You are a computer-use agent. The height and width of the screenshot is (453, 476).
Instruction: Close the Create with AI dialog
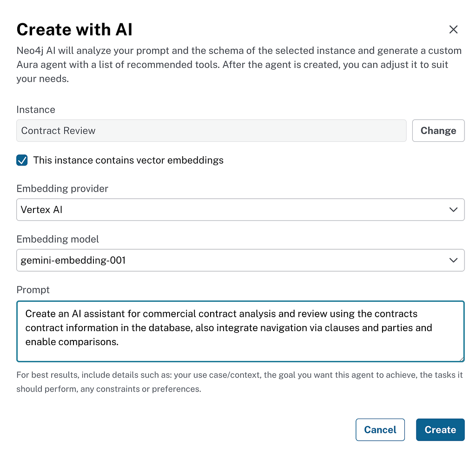pos(453,29)
